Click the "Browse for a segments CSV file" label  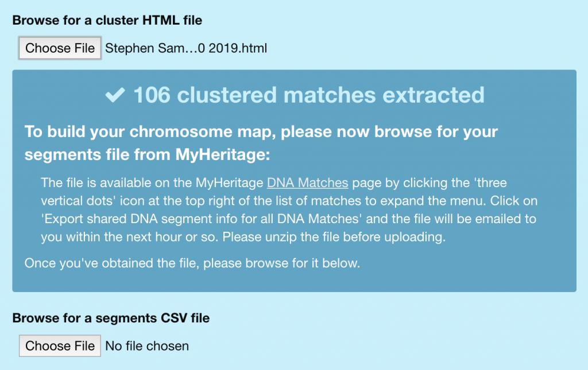coord(111,318)
